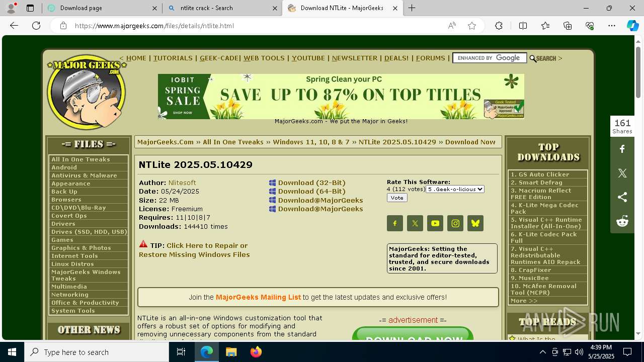Open All In One Tweaks breadcrumb
The width and height of the screenshot is (644, 362).
click(x=233, y=142)
